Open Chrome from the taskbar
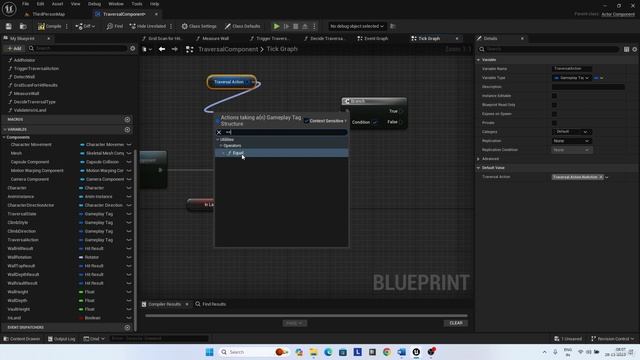The height and width of the screenshot is (360, 640). pos(387,352)
